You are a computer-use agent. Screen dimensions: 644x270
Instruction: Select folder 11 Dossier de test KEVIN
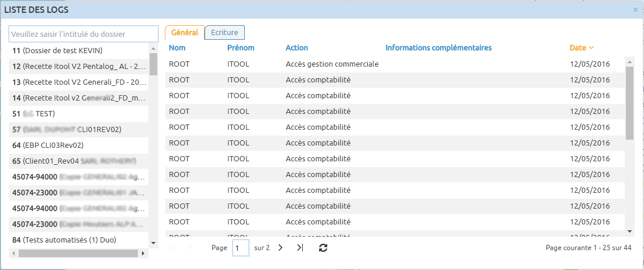pos(61,50)
